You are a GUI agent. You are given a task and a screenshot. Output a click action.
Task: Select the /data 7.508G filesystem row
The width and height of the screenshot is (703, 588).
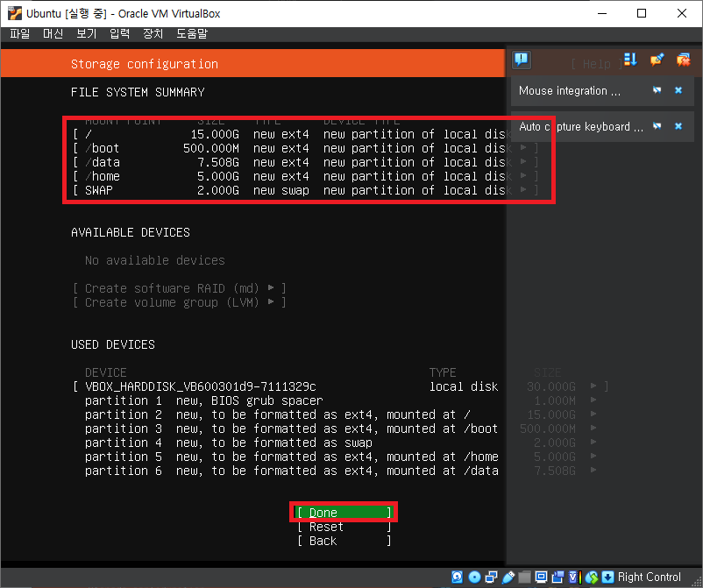[305, 162]
